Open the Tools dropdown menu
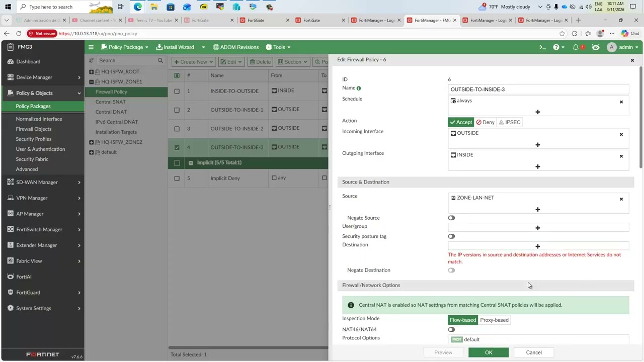The height and width of the screenshot is (362, 644). [x=278, y=47]
